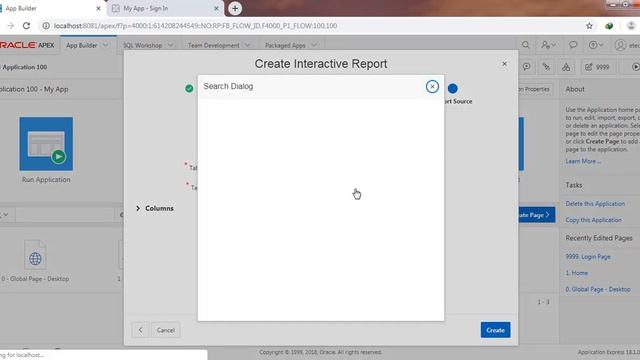Click the run page play icon

[x=635, y=67]
